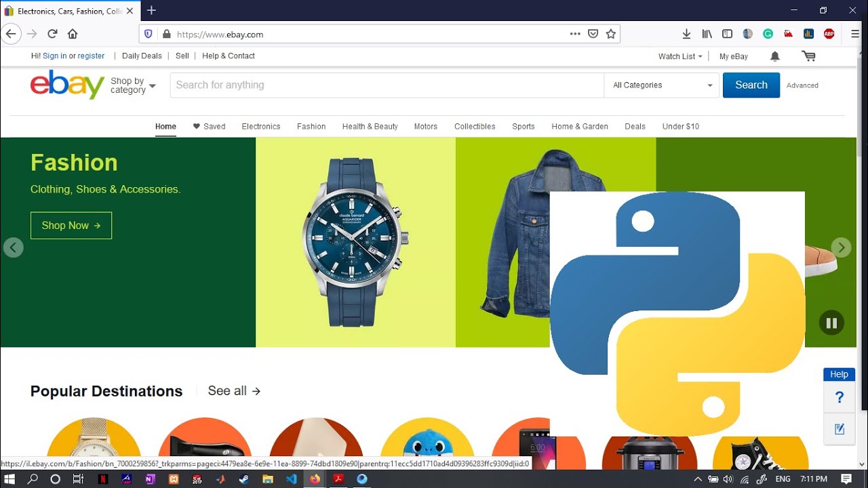Open the Help question mark button
The image size is (868, 488).
click(x=840, y=398)
